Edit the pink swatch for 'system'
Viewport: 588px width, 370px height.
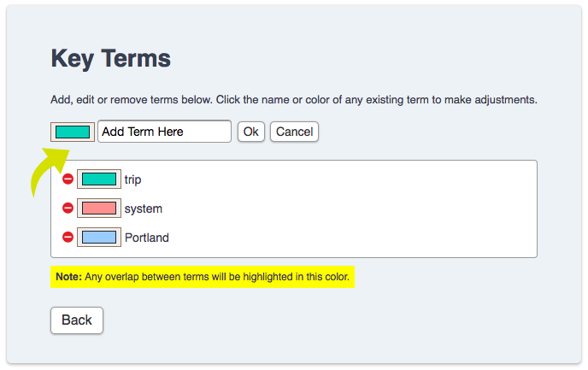point(99,208)
